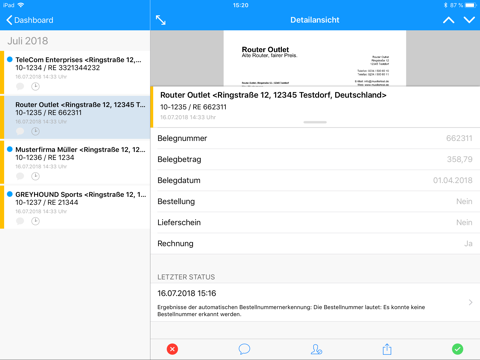Tap Router Outlet address heading in detail
The height and width of the screenshot is (360, 480).
(273, 95)
